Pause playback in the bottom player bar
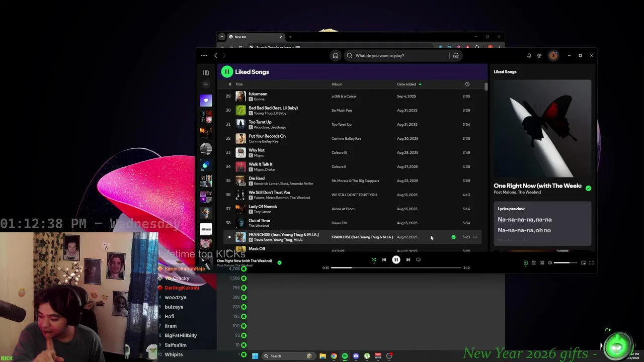Screen dimensions: 644x362 [396, 259]
